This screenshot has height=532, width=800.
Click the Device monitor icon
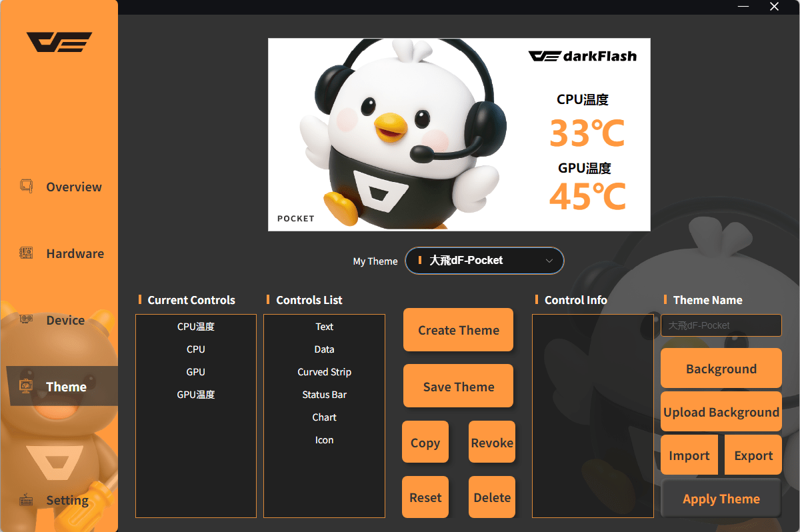pyautogui.click(x=26, y=319)
